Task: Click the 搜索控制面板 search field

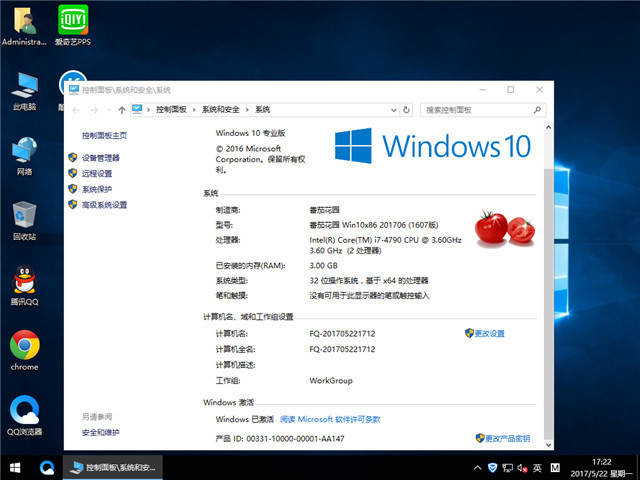Action: (x=483, y=110)
